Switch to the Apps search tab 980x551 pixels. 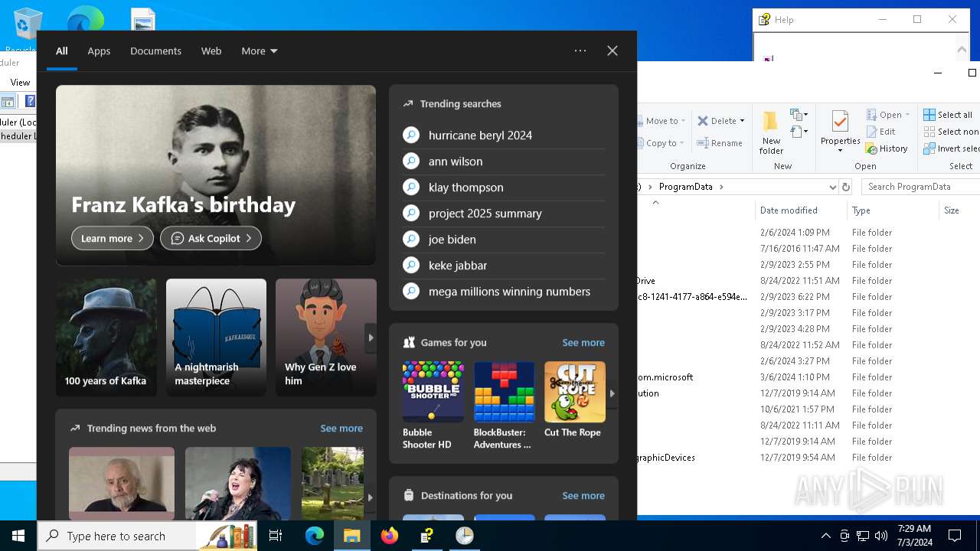[99, 51]
